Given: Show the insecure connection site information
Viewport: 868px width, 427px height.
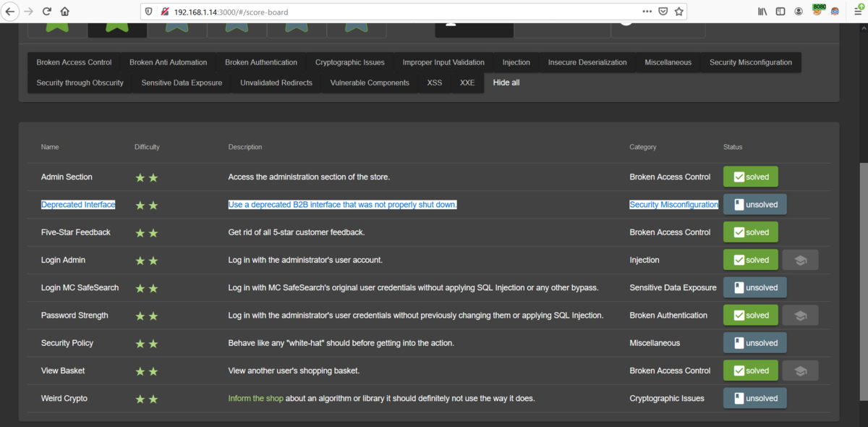Looking at the screenshot, I should (164, 12).
